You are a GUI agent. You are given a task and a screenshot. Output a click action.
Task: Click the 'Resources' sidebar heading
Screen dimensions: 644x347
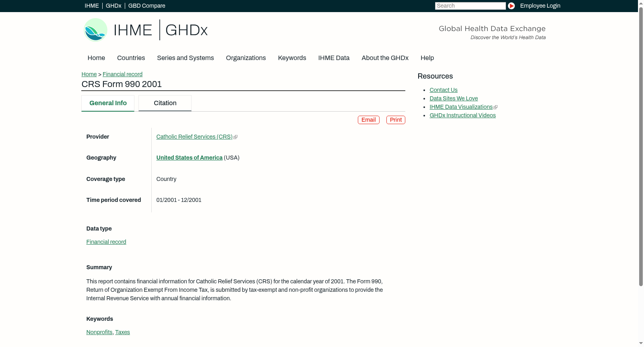click(x=435, y=77)
